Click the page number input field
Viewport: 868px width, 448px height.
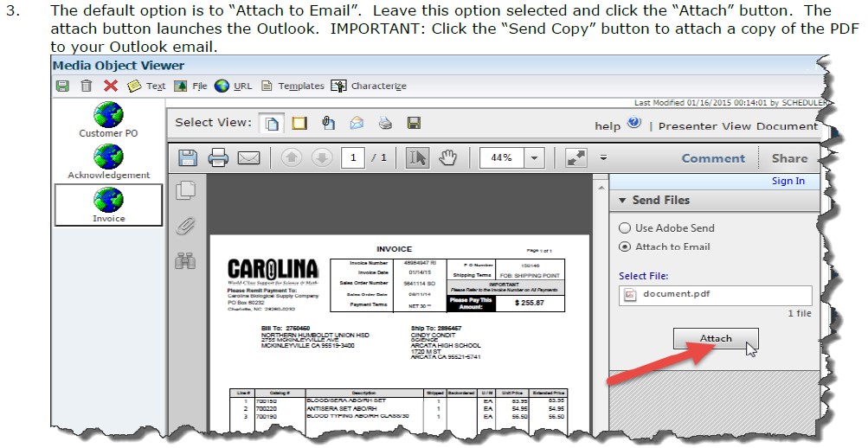tap(353, 157)
